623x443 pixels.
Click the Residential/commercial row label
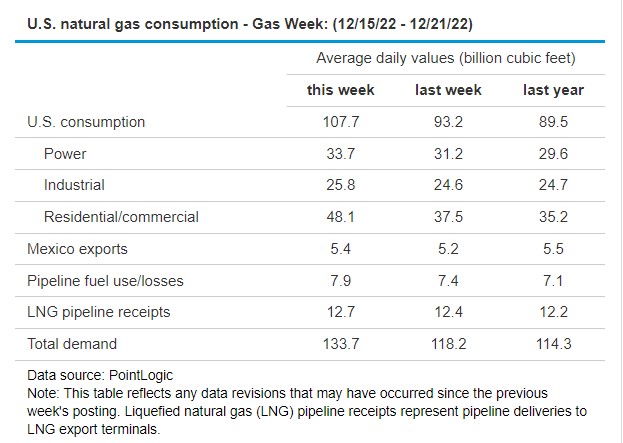121,217
